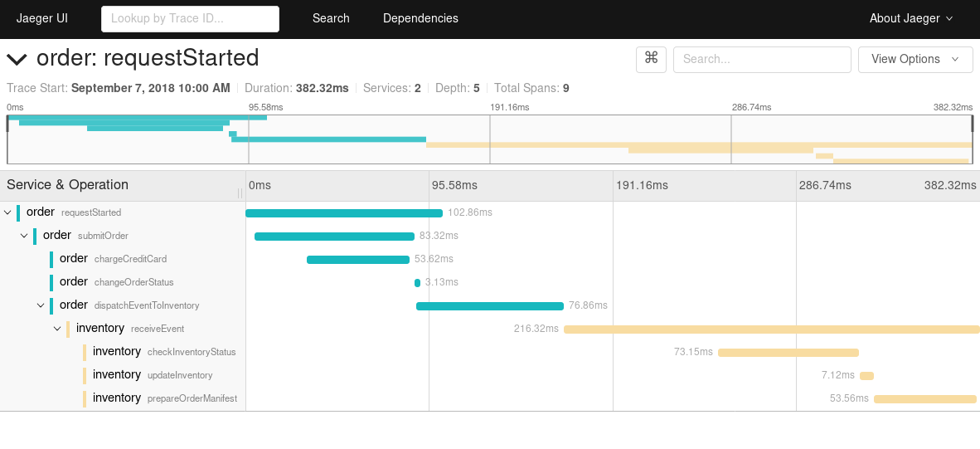Open the About Jaeger menu
980x449 pixels.
[x=910, y=18]
